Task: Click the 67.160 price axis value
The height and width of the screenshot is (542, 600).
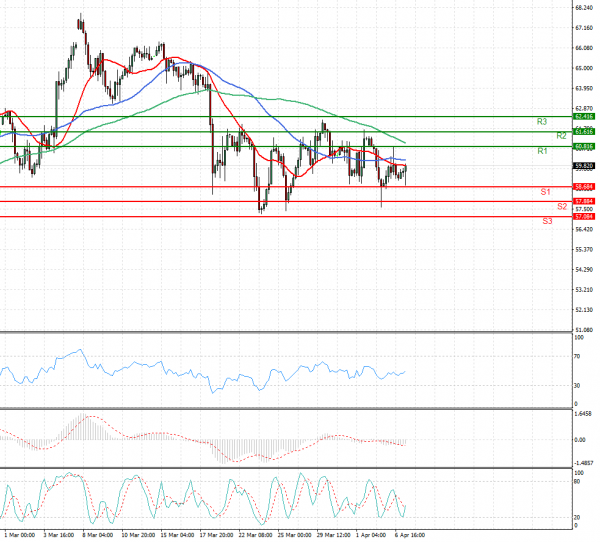Action: (584, 28)
